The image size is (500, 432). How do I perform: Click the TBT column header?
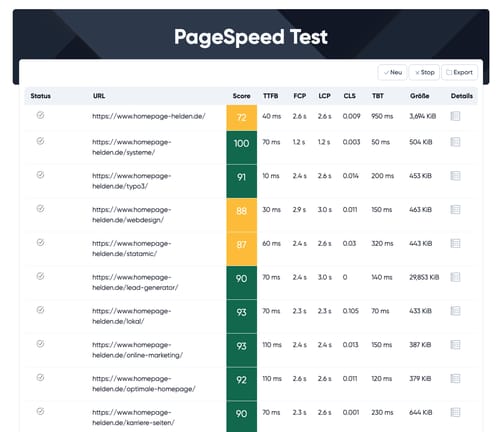point(378,96)
